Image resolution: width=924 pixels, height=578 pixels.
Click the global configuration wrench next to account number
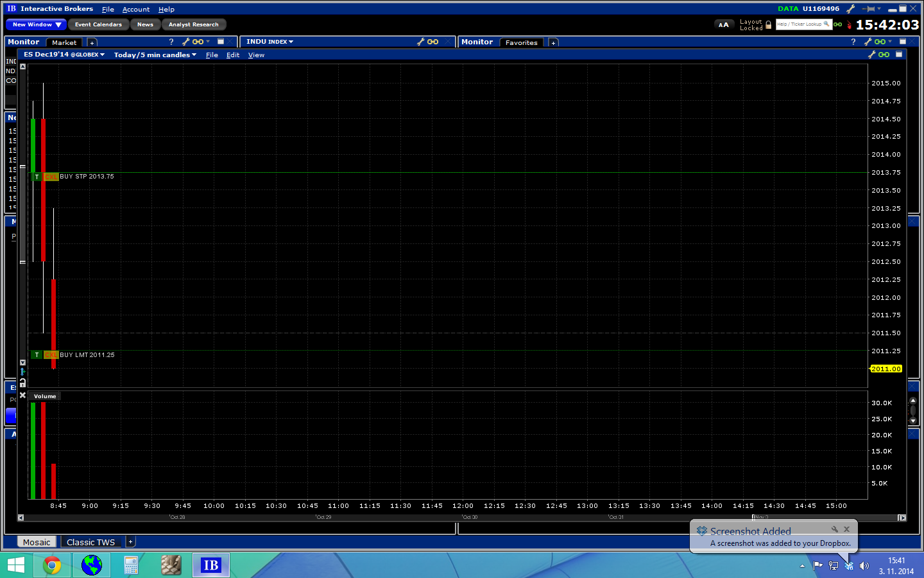coord(850,9)
